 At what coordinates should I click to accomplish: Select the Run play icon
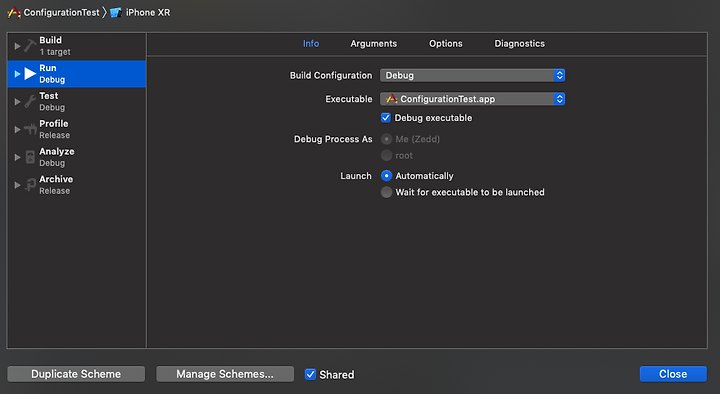tap(30, 73)
